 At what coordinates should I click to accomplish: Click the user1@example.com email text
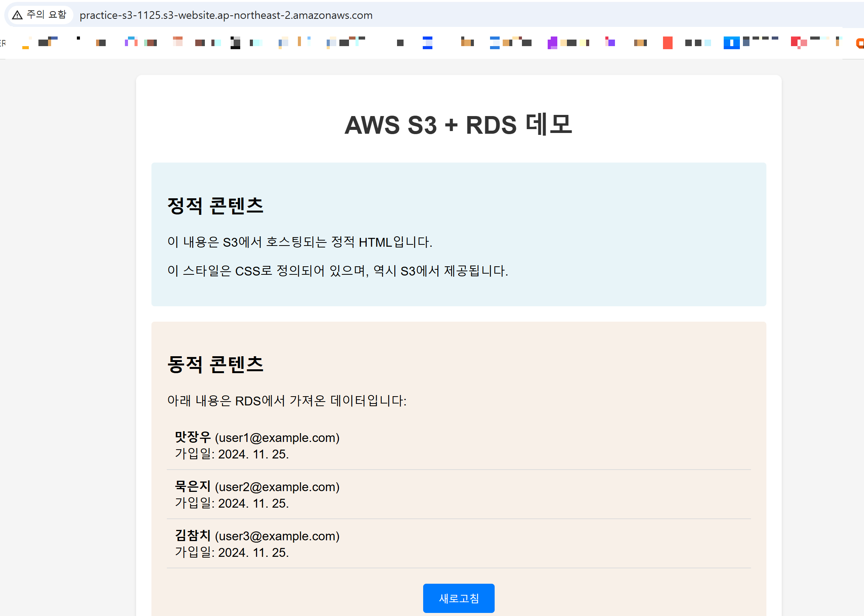277,438
